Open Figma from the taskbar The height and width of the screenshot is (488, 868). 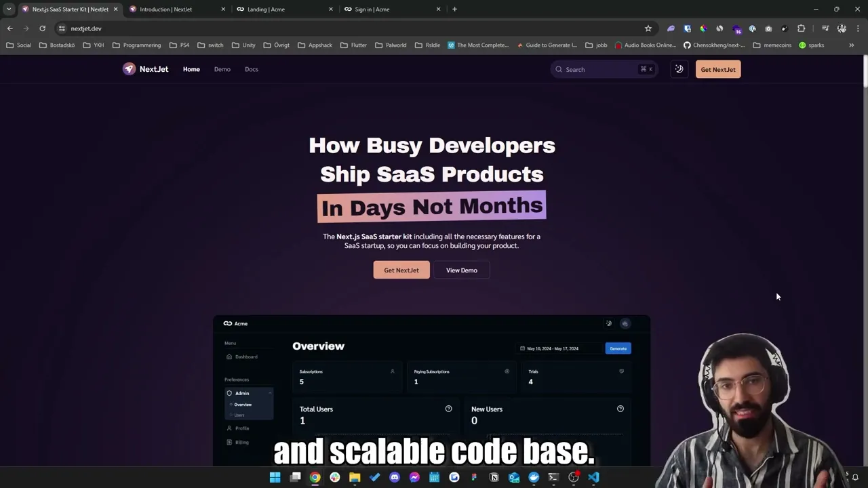pos(474,477)
